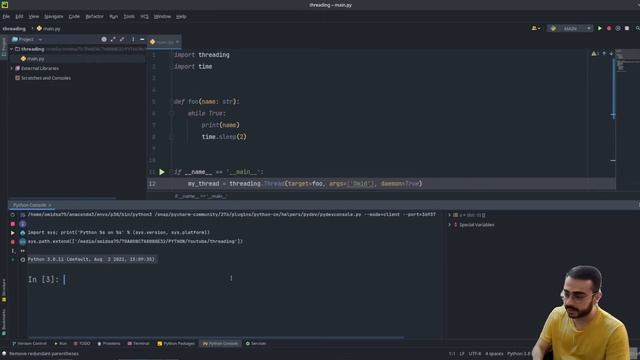The image size is (640, 360).
Task: Open Problems tool window
Action: click(109, 344)
